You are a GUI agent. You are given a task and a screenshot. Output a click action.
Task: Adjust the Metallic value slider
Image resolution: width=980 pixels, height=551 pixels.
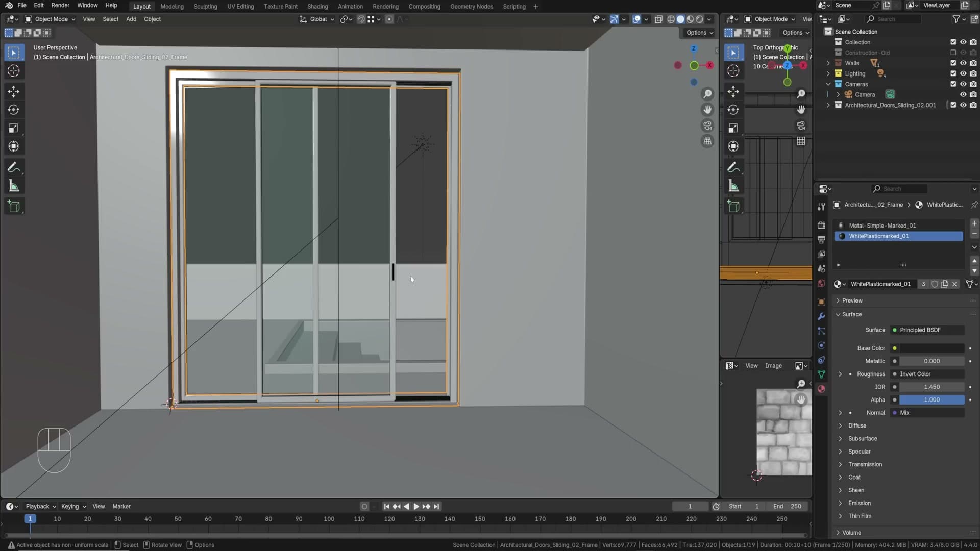932,361
